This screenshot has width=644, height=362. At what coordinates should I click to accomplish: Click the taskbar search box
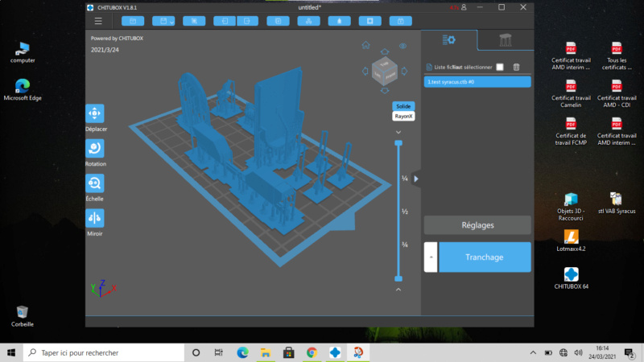click(x=104, y=352)
